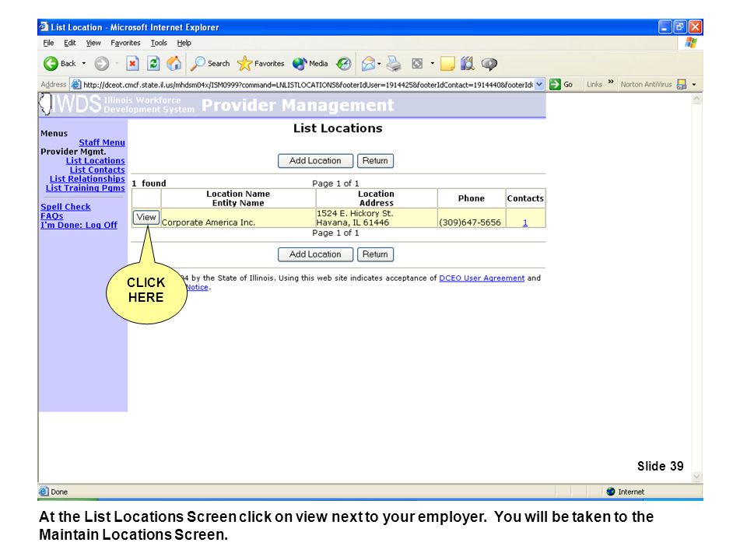
Task: Click the Research books toolbar icon
Action: click(x=468, y=63)
